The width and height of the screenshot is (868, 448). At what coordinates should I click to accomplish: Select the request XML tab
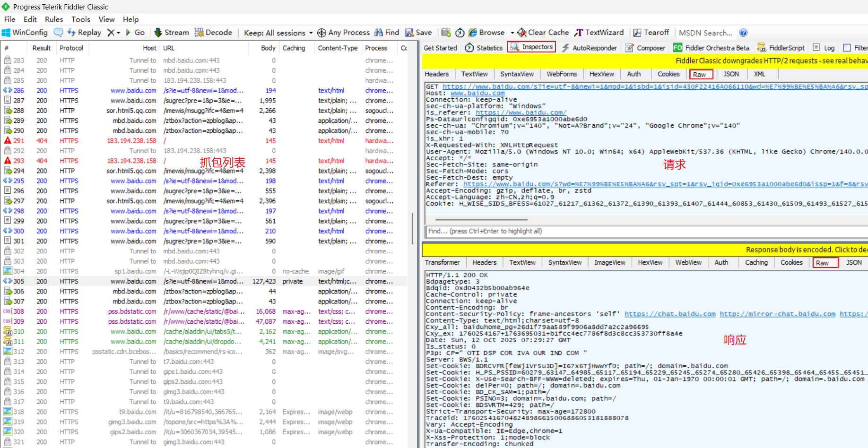[x=759, y=74]
